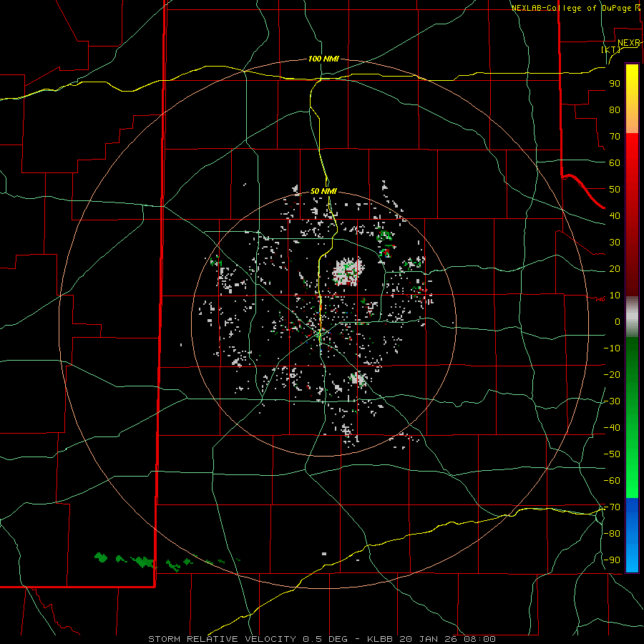Click the 0 value on the velocity scale
The height and width of the screenshot is (644, 644).
(x=618, y=321)
